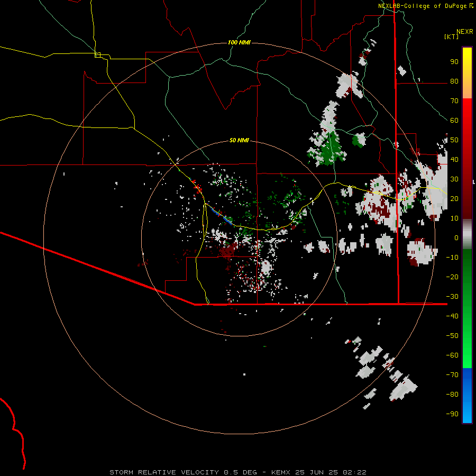Pick the gray zero-velocity segment of the color bar
The image size is (476, 476).
click(x=467, y=234)
